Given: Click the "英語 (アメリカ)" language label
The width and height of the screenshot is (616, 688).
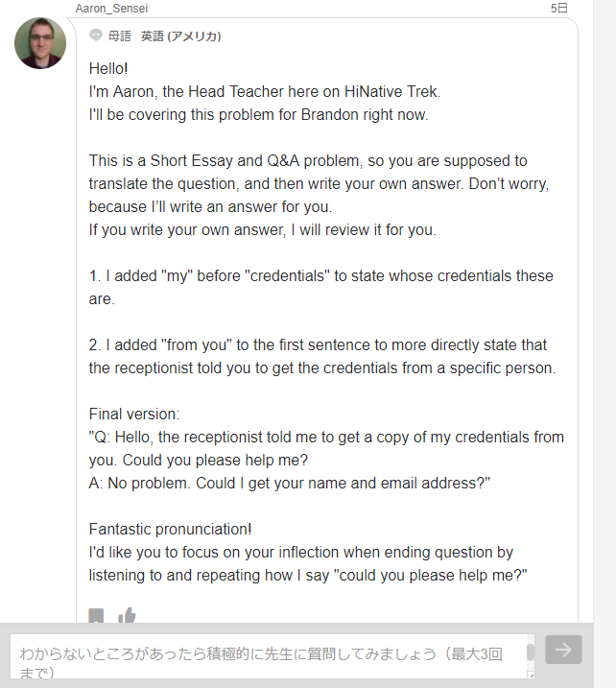Looking at the screenshot, I should 180,36.
